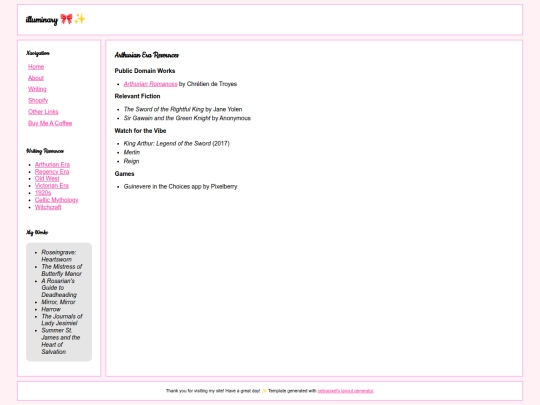Click the Arthurian Era Romance page heading
The height and width of the screenshot is (405, 540).
click(x=147, y=55)
